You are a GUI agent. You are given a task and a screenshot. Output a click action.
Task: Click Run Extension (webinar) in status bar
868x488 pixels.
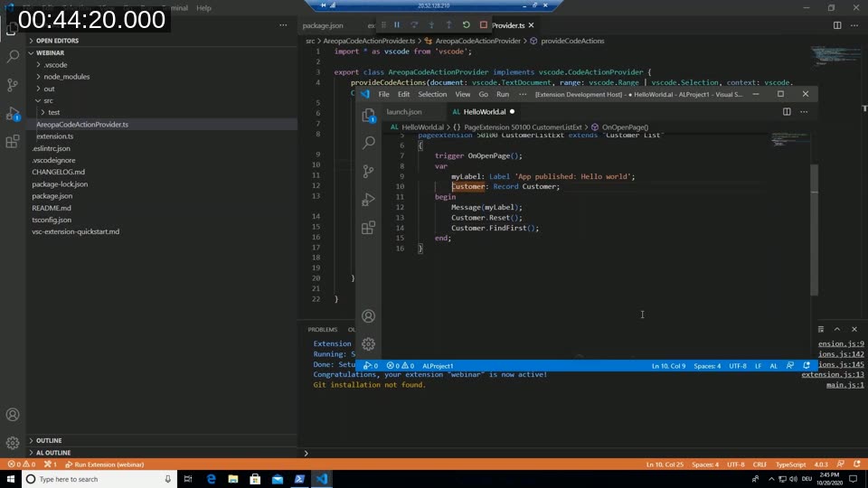pos(105,465)
